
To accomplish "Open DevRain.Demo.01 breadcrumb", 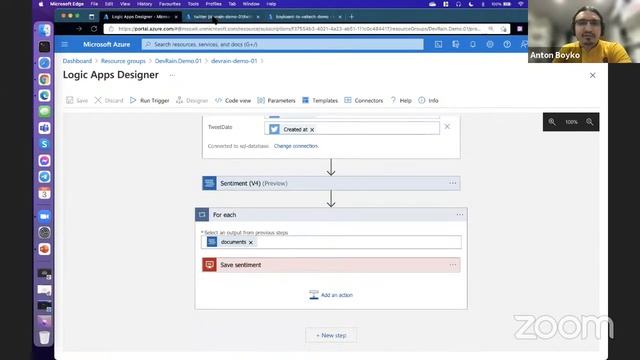I will click(x=178, y=61).
